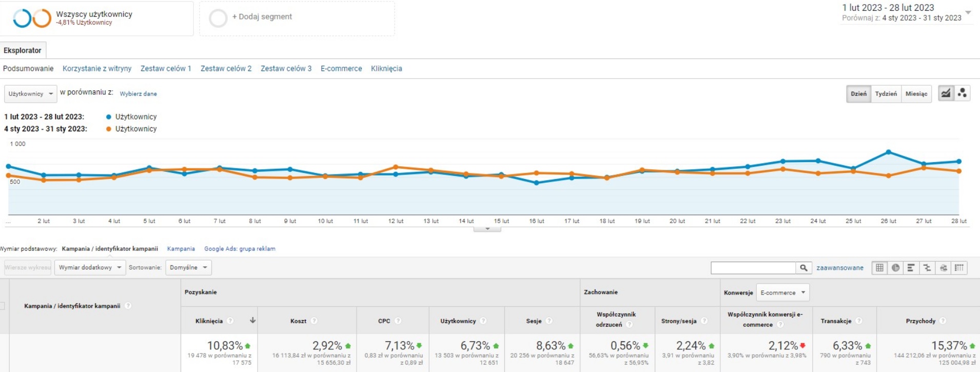Select the comparison view icon

(x=927, y=267)
